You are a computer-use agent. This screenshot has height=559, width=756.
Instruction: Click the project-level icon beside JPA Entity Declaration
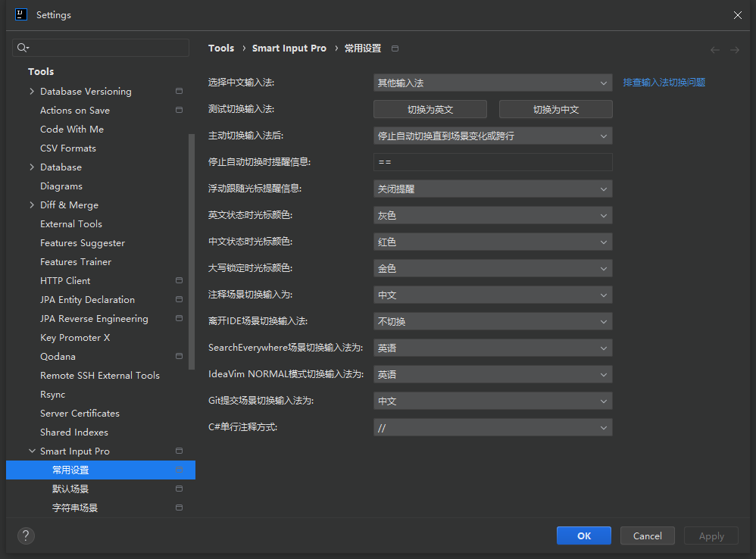(x=179, y=299)
